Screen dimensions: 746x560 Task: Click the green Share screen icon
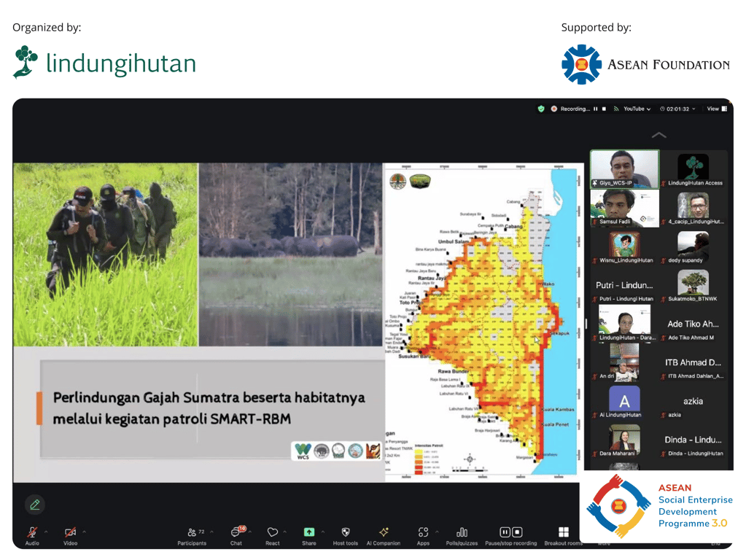308,532
